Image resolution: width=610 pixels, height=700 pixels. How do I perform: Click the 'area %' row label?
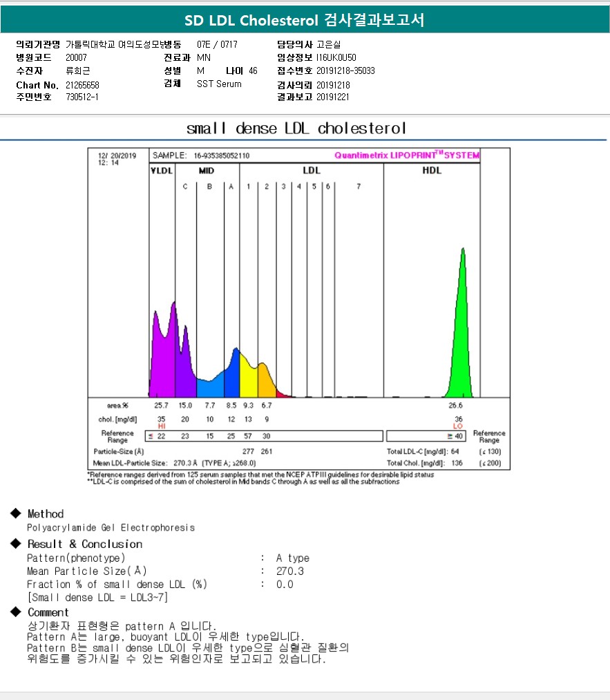pyautogui.click(x=117, y=406)
